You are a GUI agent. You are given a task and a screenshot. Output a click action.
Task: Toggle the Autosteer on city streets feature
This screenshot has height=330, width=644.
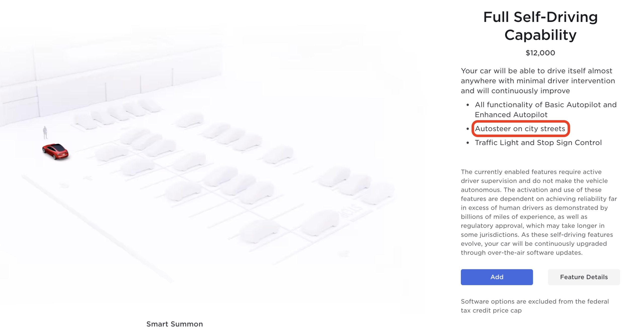coord(520,129)
